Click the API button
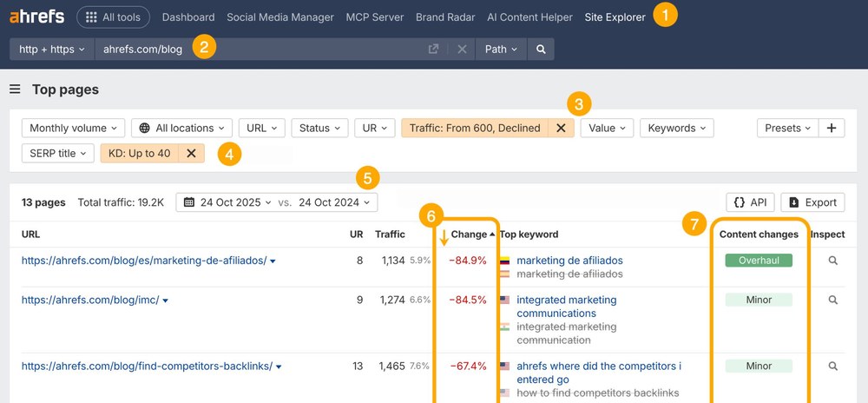The image size is (868, 403). pos(750,202)
